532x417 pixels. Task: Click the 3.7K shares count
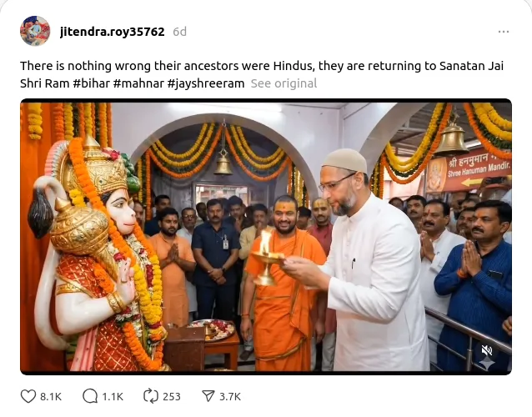pyautogui.click(x=230, y=396)
